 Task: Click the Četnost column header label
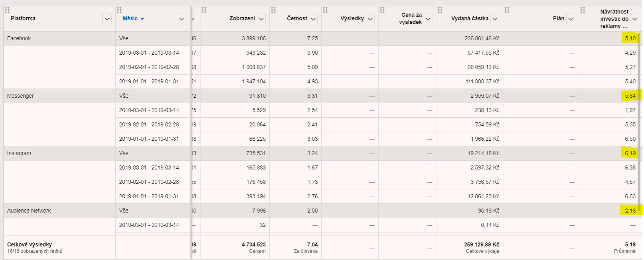tap(297, 18)
